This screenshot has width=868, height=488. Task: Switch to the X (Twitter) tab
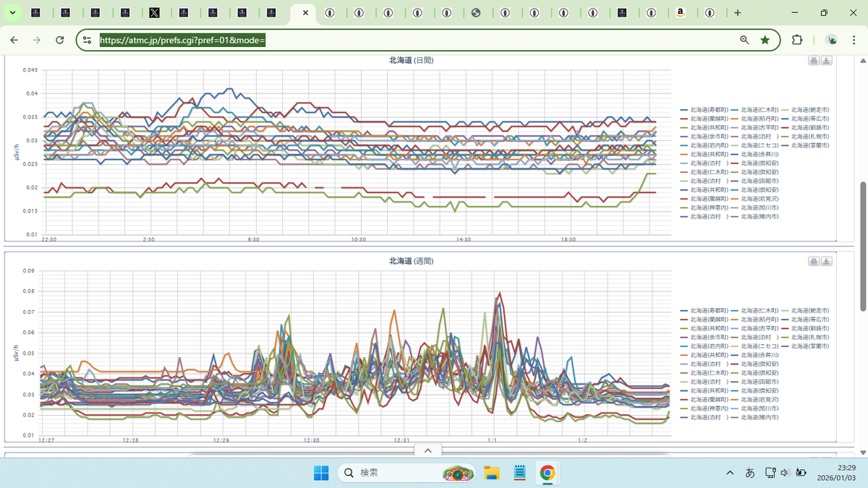click(154, 12)
